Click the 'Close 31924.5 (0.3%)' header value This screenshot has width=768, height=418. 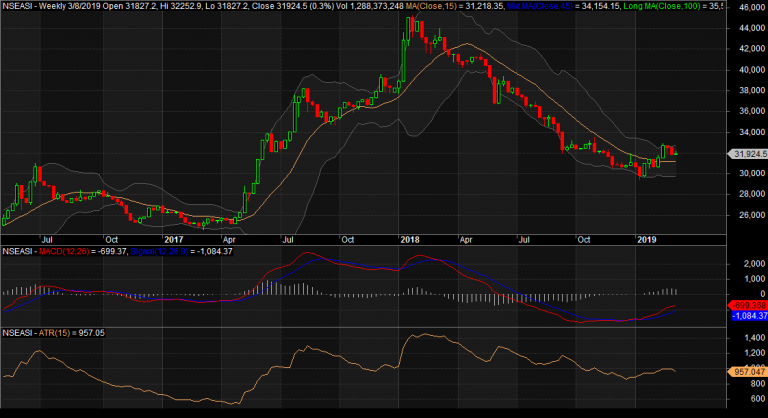point(294,6)
